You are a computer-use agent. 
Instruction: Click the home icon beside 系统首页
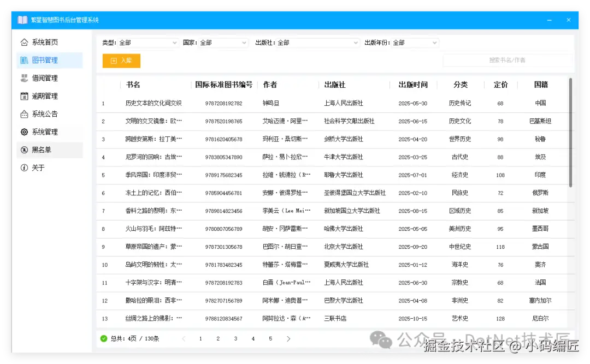click(x=24, y=42)
